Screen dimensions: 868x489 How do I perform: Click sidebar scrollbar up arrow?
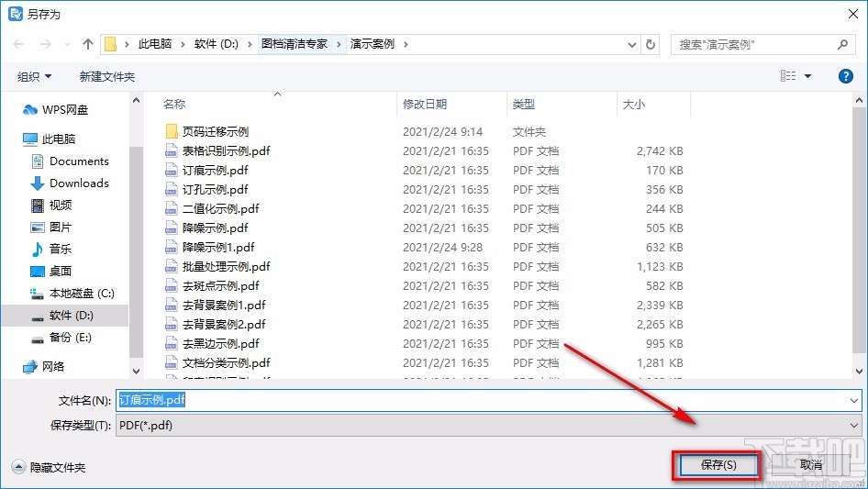(136, 101)
